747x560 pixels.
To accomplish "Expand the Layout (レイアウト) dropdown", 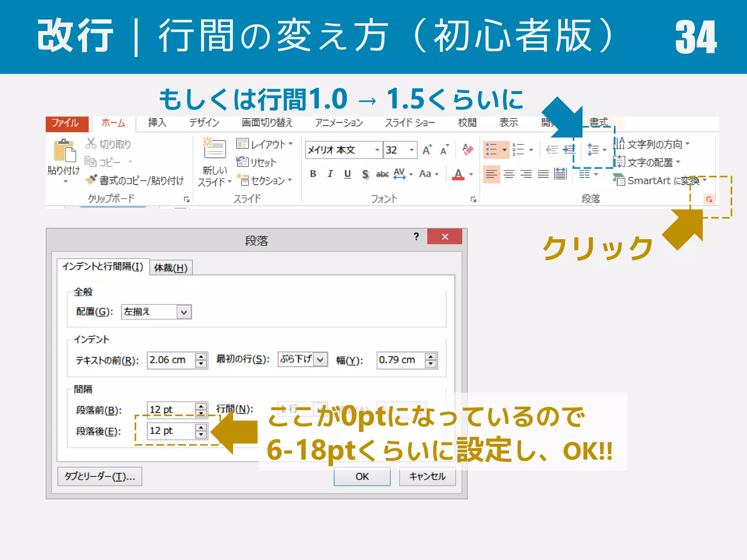I will point(291,144).
